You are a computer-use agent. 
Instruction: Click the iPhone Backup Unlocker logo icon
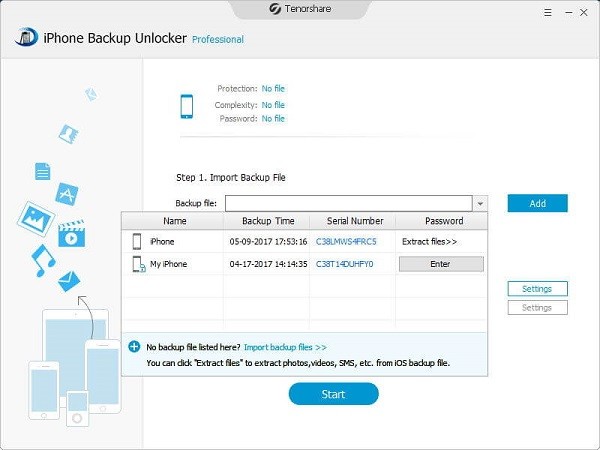26,38
